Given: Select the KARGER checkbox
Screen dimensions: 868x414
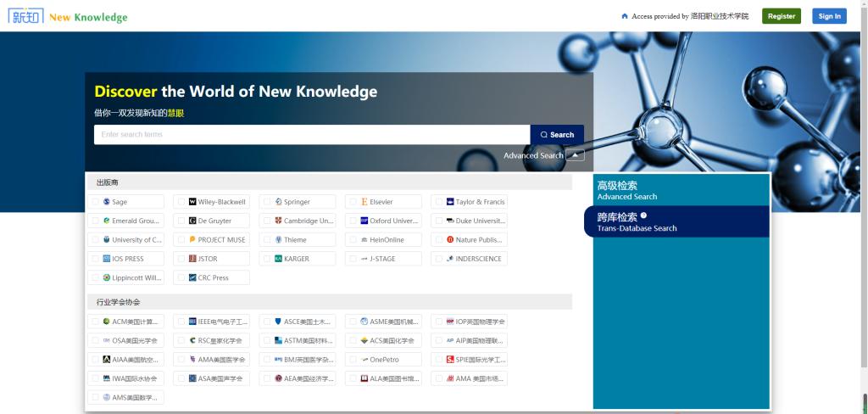Looking at the screenshot, I should pos(267,259).
